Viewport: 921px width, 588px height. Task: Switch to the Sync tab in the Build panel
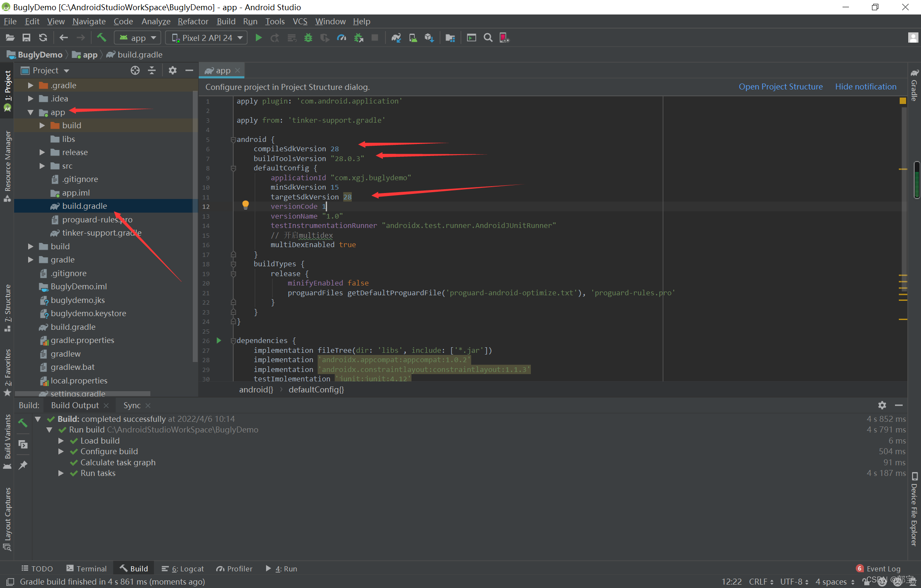pyautogui.click(x=132, y=405)
